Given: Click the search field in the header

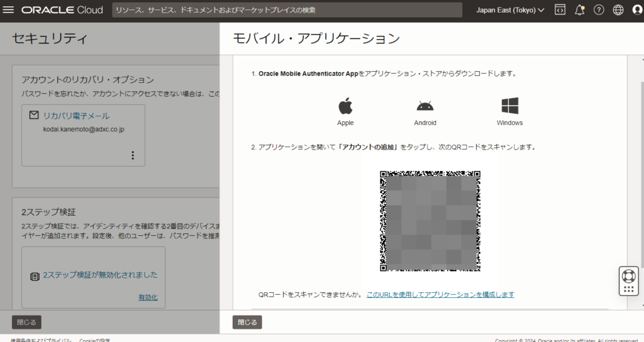Looking at the screenshot, I should click(286, 10).
